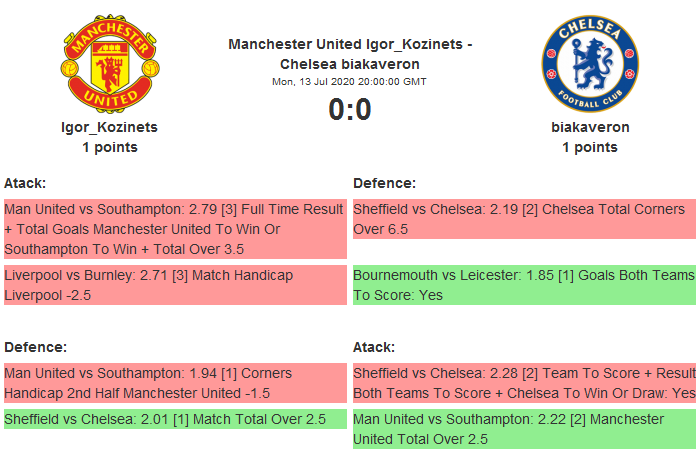Click the left team's lower Defence heading
Screen dimensions: 700x460
(36, 347)
